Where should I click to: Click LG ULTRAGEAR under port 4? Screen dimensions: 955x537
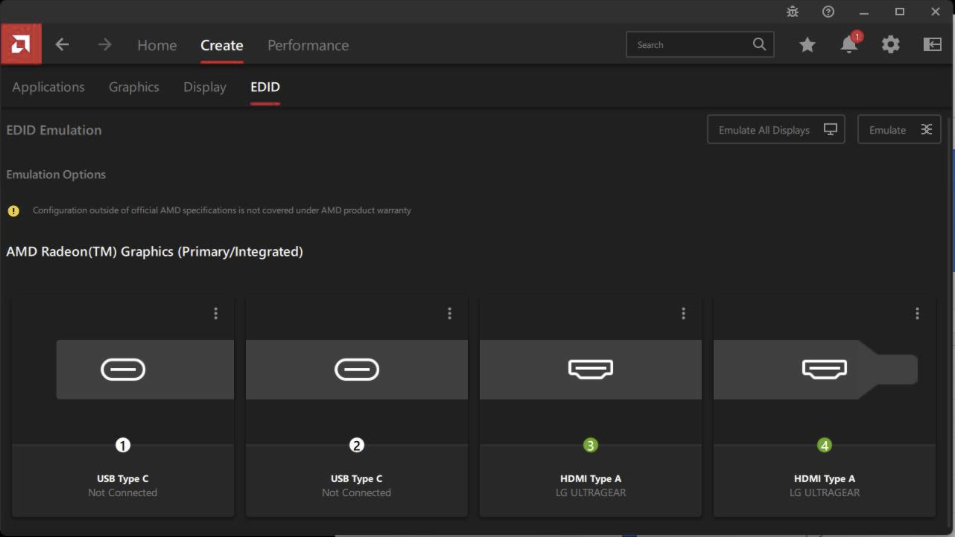[824, 493]
